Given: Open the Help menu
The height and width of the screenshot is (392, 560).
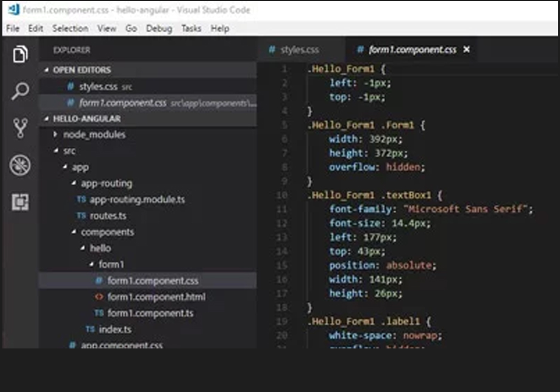Looking at the screenshot, I should (220, 28).
